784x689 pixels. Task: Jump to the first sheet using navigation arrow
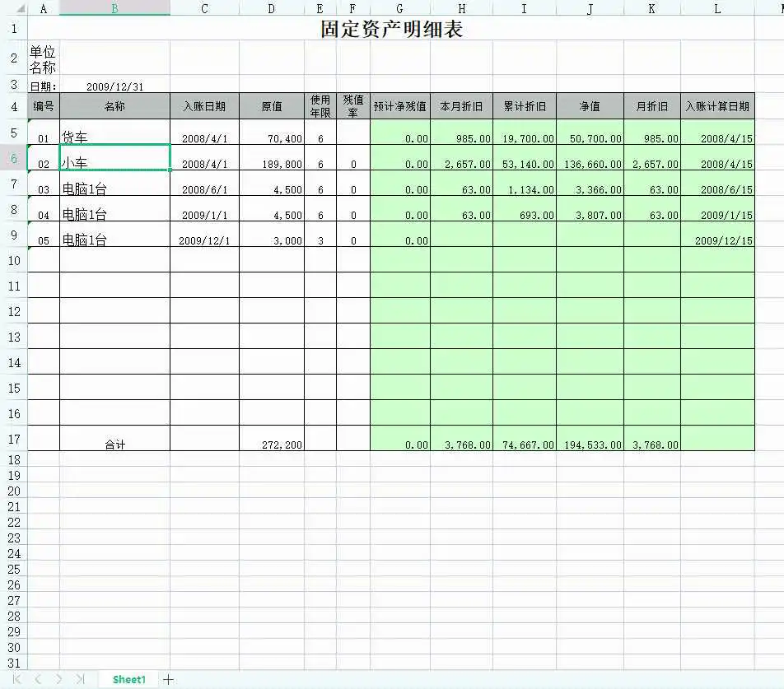pos(16,679)
